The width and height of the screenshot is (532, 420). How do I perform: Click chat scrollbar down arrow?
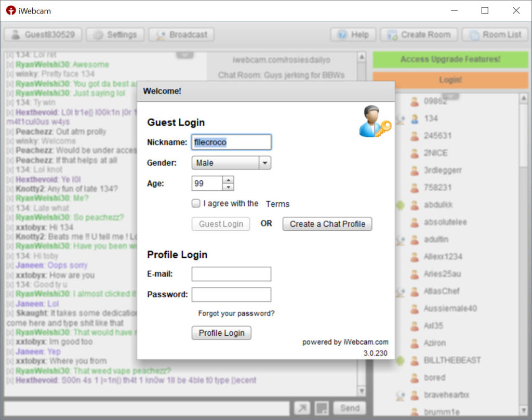362,391
